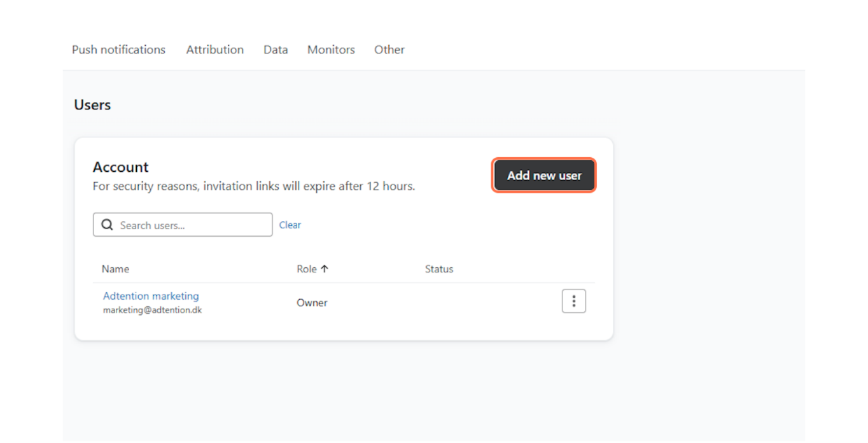Screen dimensions: 868x443
Task: Open the Attribution tab
Action: 214,50
